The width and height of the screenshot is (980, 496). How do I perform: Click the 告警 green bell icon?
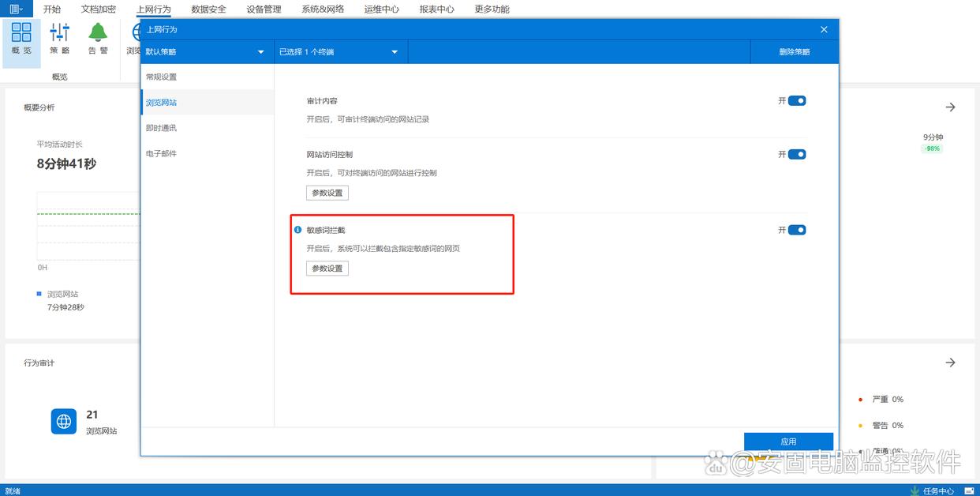[98, 33]
